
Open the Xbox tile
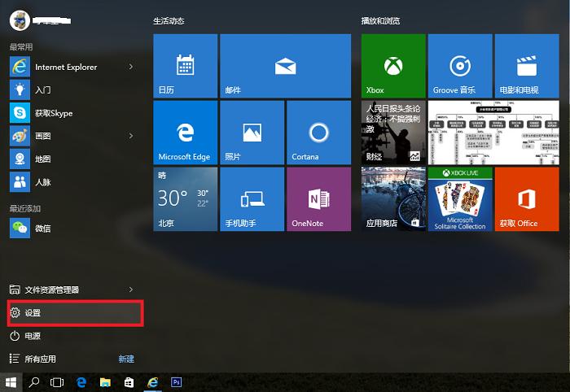click(393, 66)
